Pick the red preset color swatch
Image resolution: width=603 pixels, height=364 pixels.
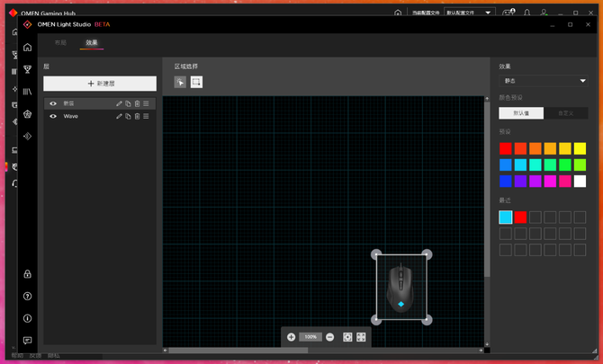click(505, 148)
